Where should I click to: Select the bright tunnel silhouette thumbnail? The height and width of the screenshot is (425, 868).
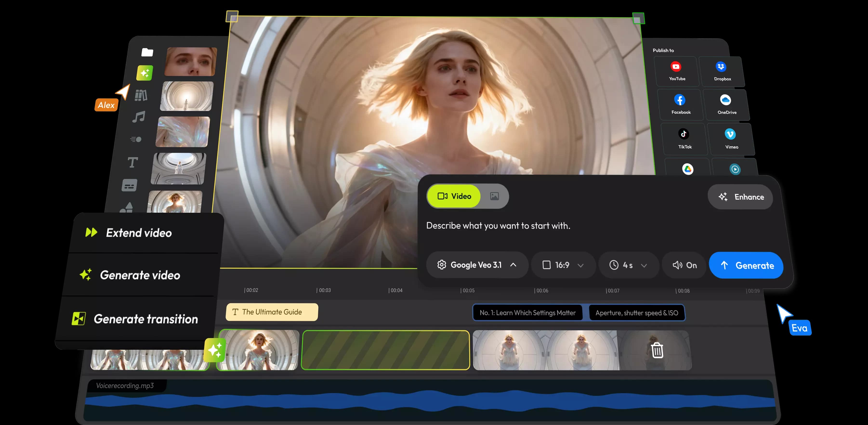pos(187,96)
